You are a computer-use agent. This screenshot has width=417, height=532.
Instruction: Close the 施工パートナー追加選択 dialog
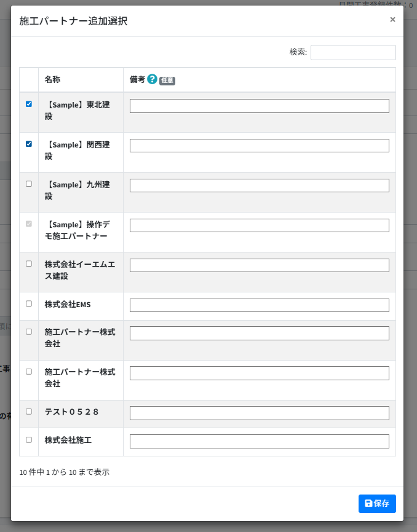(x=392, y=20)
